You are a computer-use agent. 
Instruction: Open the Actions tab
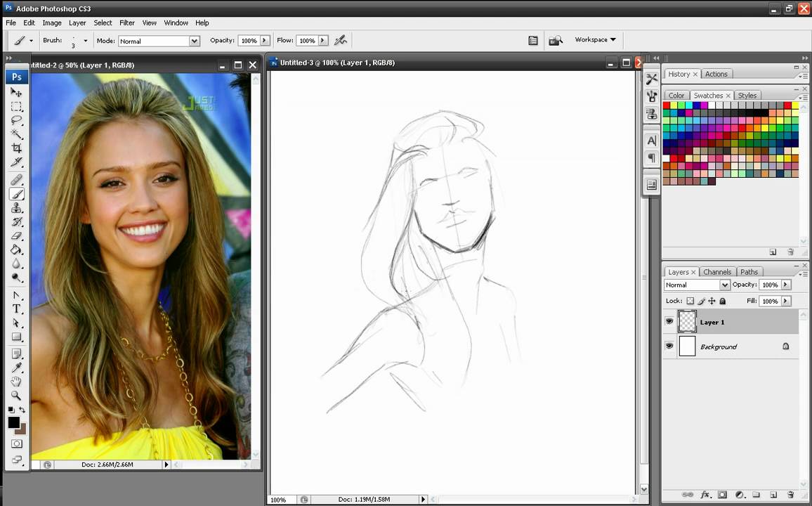[x=716, y=74]
